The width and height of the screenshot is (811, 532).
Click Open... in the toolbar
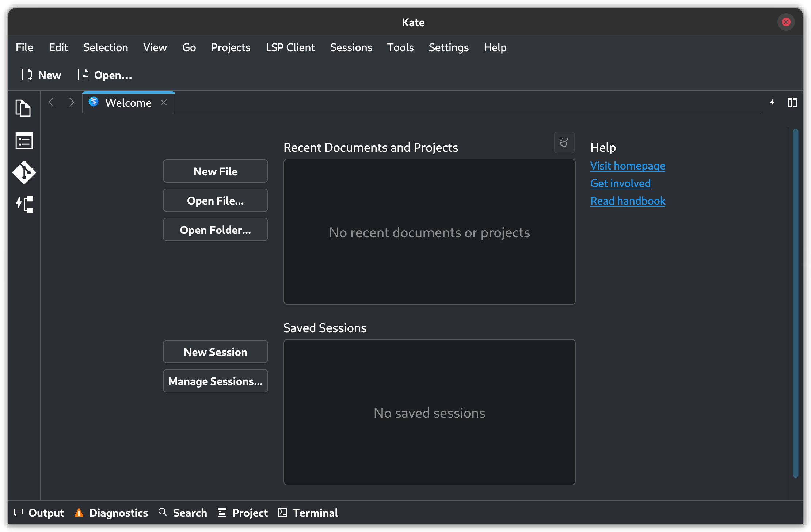pos(105,75)
